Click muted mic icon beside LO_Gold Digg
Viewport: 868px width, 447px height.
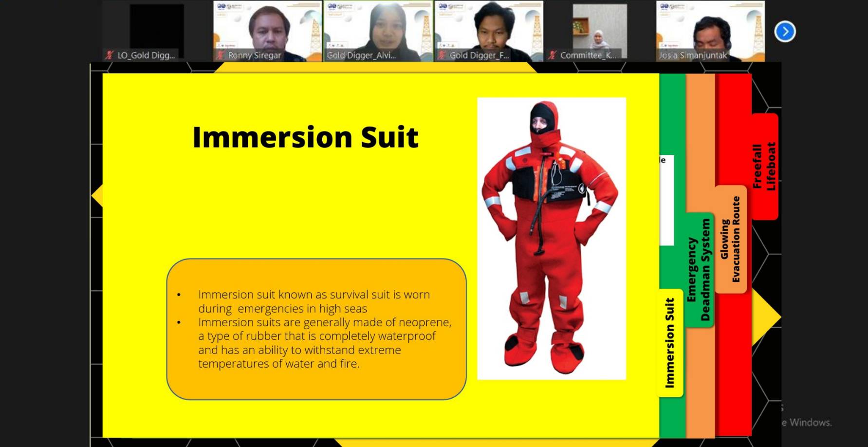[110, 55]
